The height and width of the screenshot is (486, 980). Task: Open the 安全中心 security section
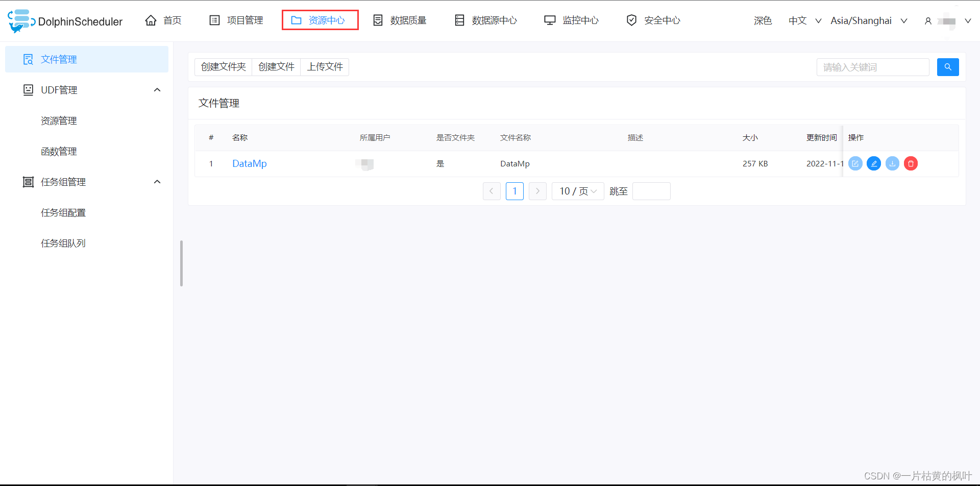pos(653,20)
